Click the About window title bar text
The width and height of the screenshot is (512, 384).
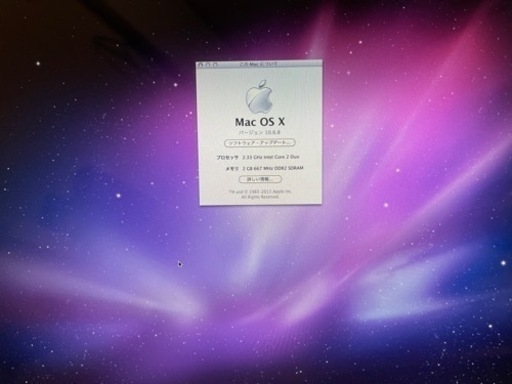[259, 64]
